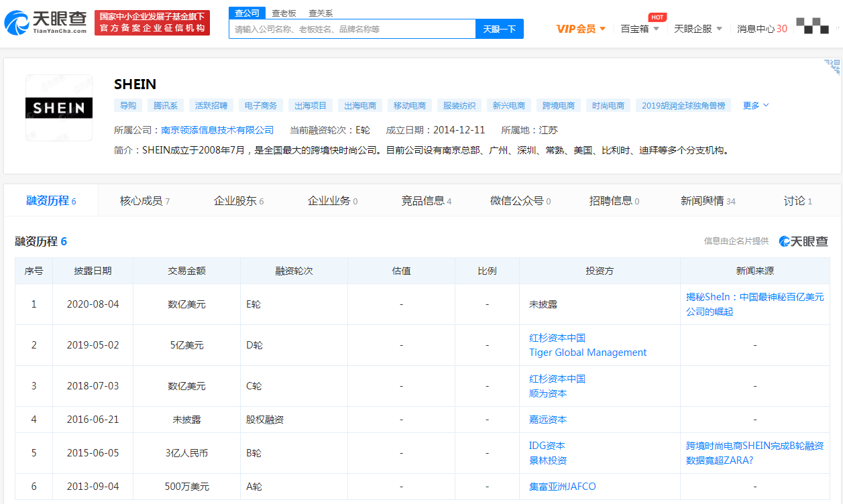This screenshot has height=504, width=843.
Task: Click the 5亿美元 amount cell
Action: tap(186, 345)
